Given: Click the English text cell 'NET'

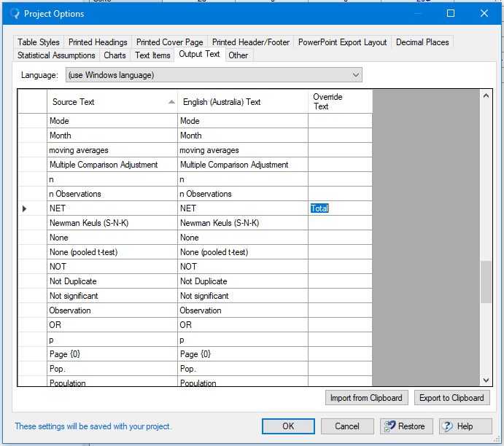Looking at the screenshot, I should (243, 208).
